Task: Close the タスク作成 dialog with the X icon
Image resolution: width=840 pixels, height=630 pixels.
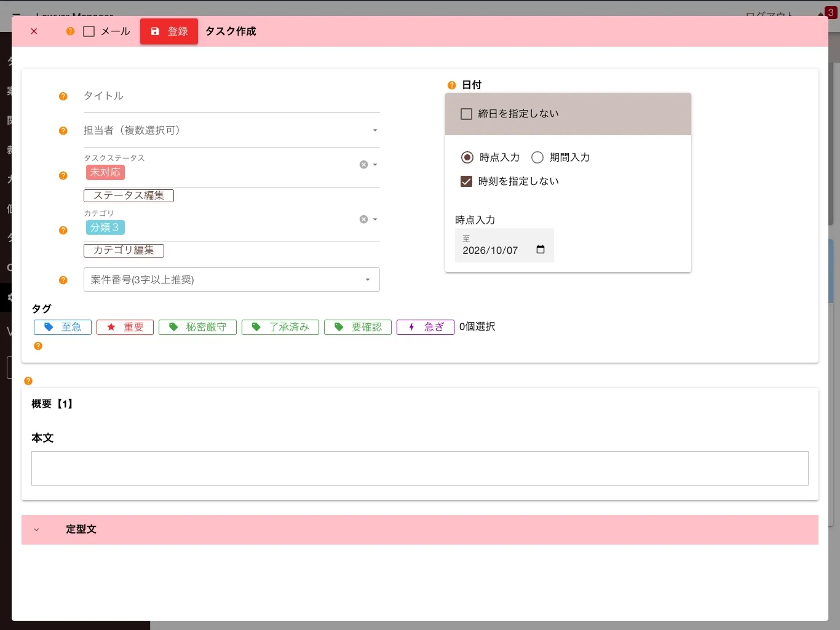Action: pyautogui.click(x=34, y=31)
